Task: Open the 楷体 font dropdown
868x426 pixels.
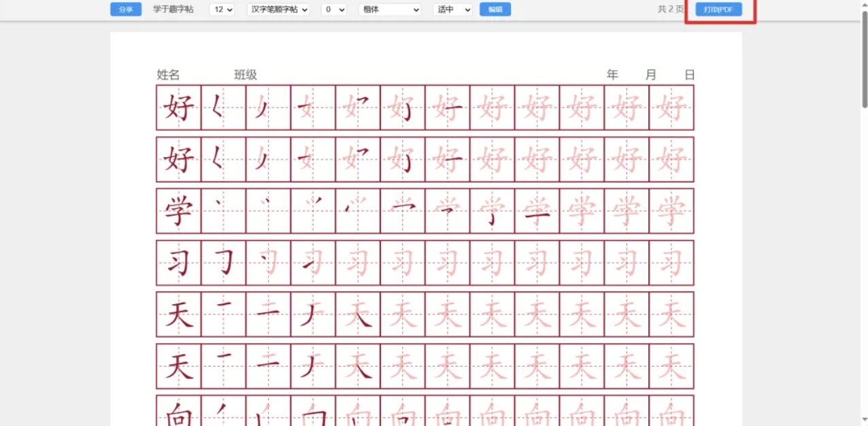Action: pyautogui.click(x=390, y=10)
